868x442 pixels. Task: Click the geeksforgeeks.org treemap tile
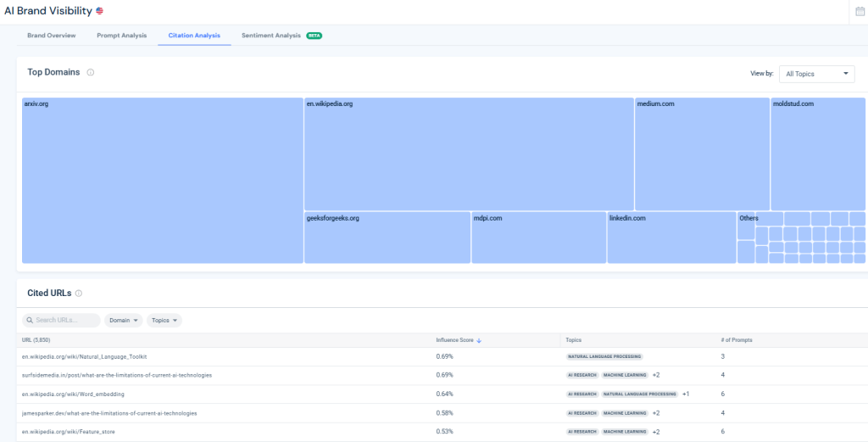point(387,238)
